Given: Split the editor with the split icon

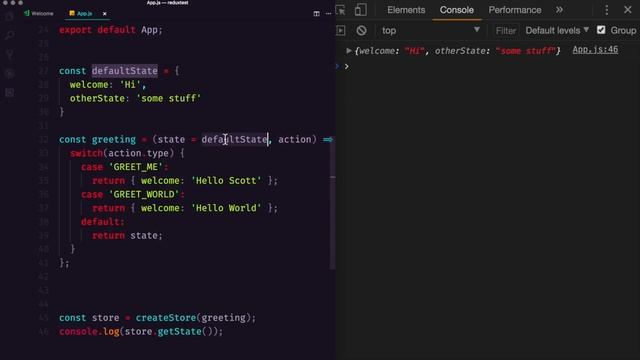Looking at the screenshot, I should pyautogui.click(x=316, y=13).
